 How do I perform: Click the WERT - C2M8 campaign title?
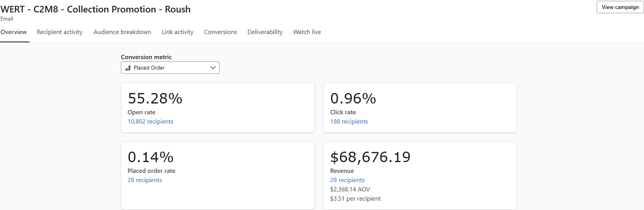95,9
